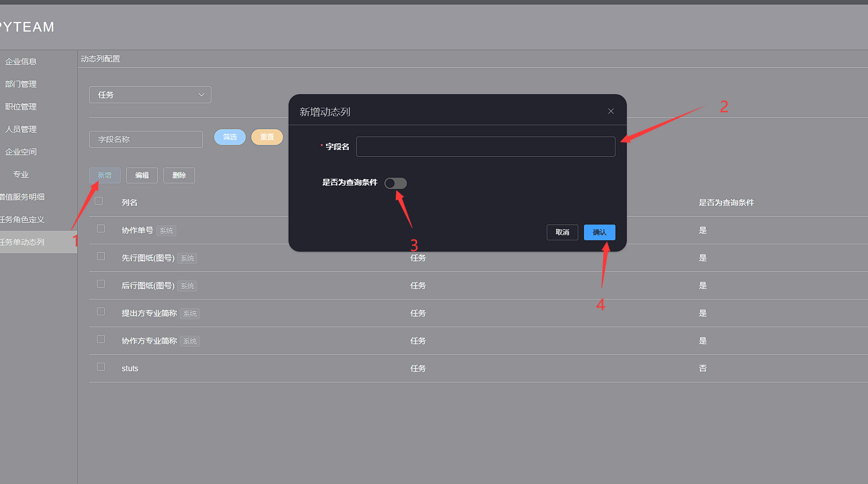Click the 协作方专业简称 cell text
This screenshot has width=868, height=484.
149,341
